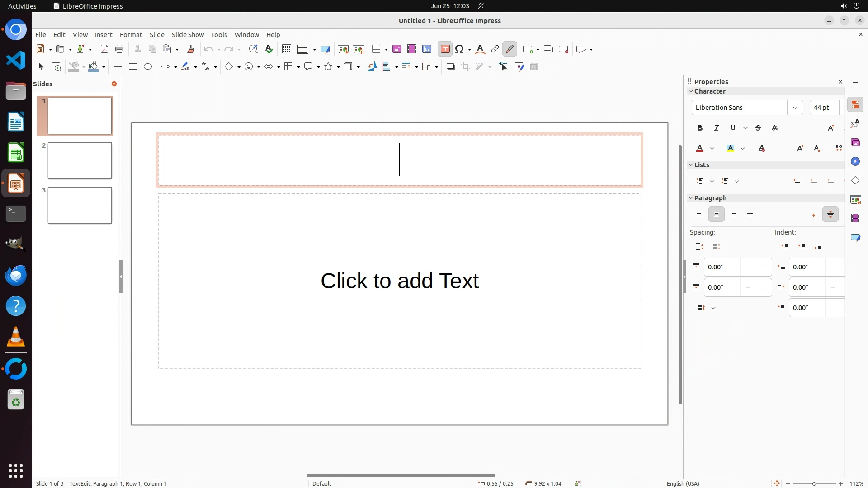Open the Fontwork text icon

click(480, 49)
